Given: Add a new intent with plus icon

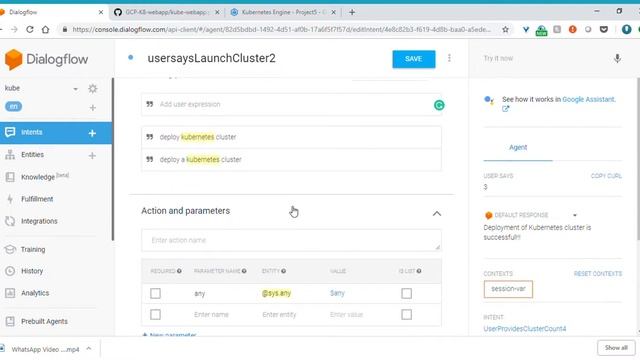Looking at the screenshot, I should [x=92, y=133].
